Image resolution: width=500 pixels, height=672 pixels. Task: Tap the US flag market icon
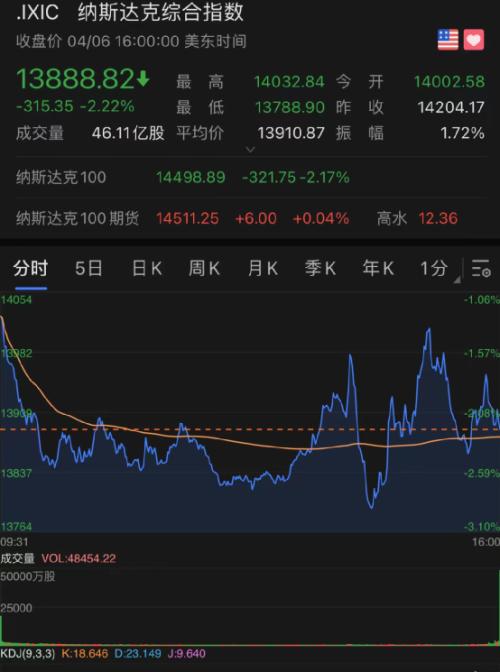click(448, 40)
